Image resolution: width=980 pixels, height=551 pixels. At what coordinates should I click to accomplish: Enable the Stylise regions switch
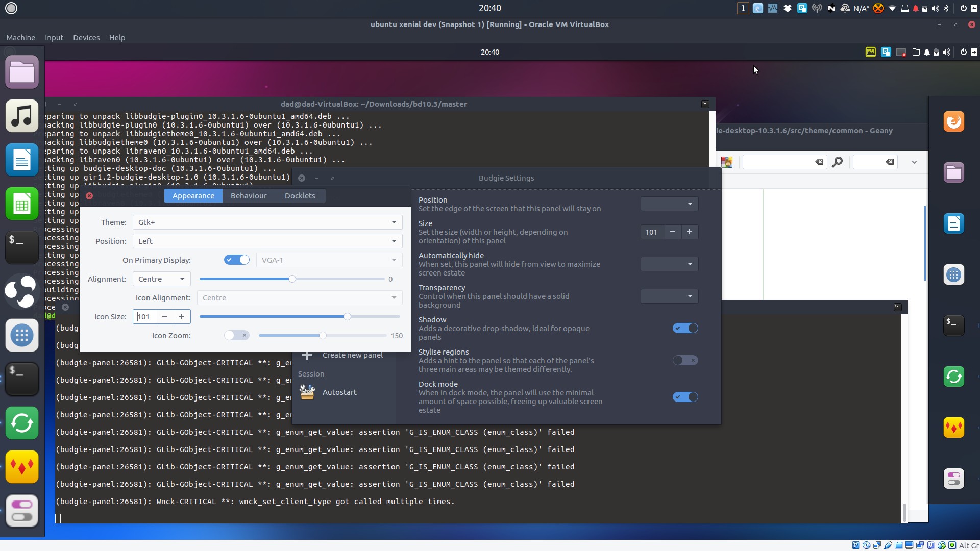pos(685,360)
